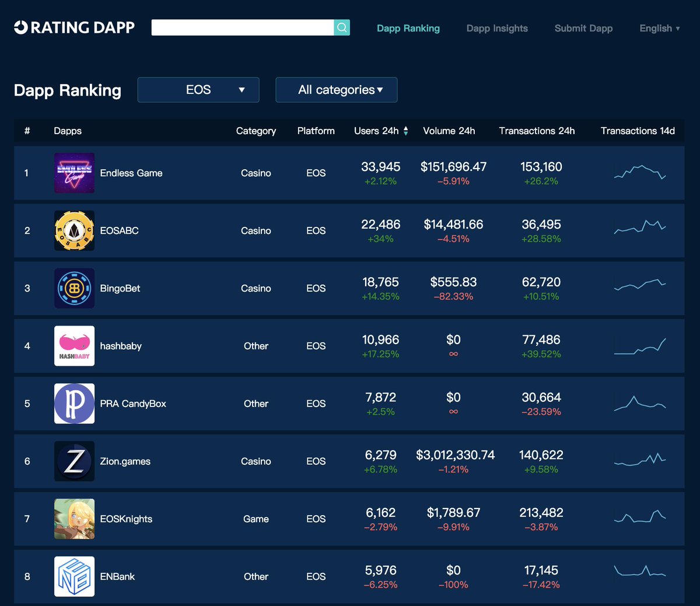The width and height of the screenshot is (700, 606).
Task: Open the EOSABC poker chip icon
Action: tap(74, 230)
